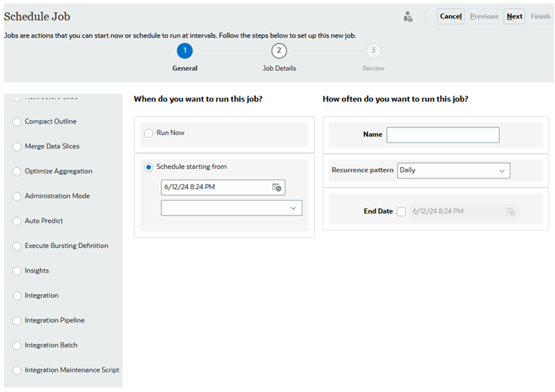Choose the Execute Bursting Definition job type
Image resolution: width=555 pixels, height=392 pixels.
pyautogui.click(x=17, y=246)
